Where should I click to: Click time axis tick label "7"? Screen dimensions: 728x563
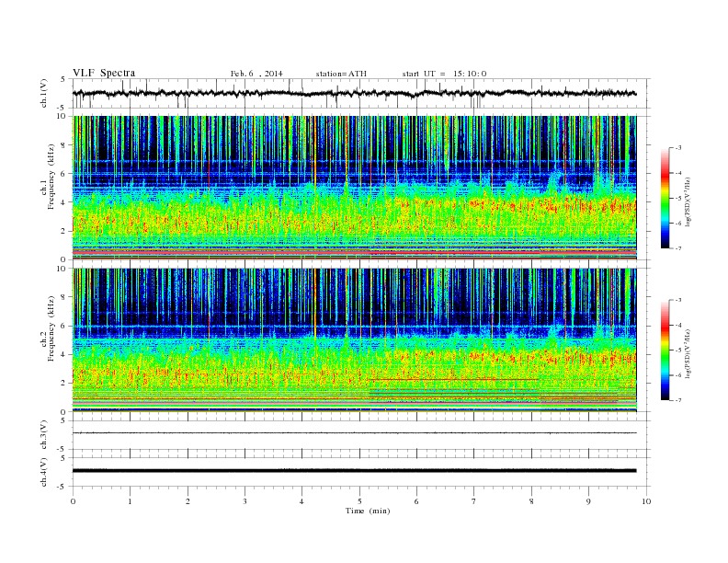point(474,501)
